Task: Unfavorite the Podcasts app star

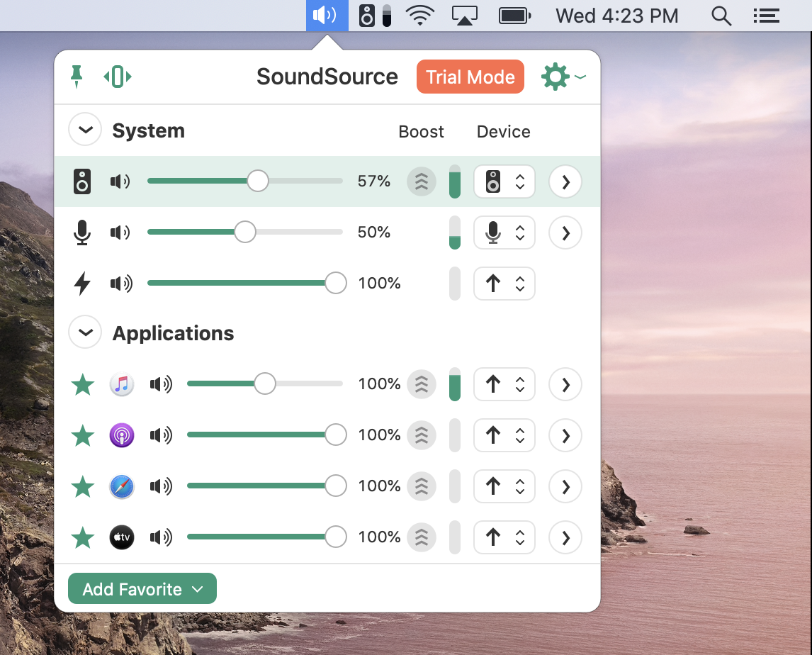Action: pyautogui.click(x=83, y=435)
